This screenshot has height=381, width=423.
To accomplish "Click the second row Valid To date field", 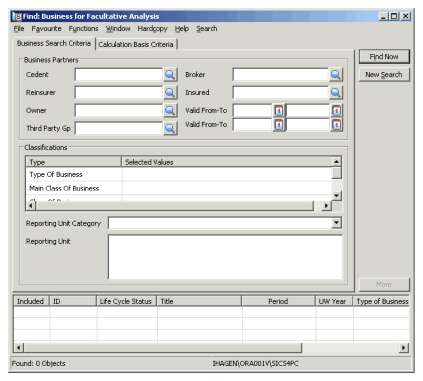I will [308, 125].
